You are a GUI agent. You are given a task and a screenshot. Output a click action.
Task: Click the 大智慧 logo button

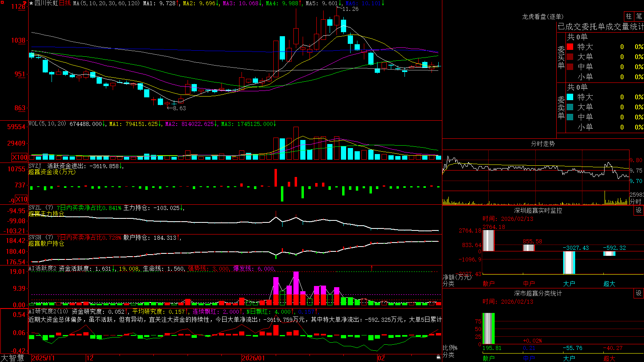pos(12,358)
